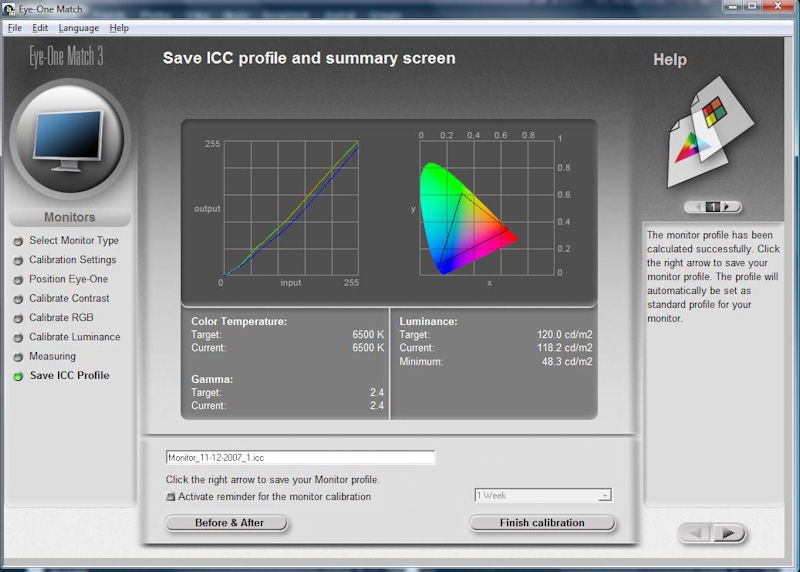
Task: Open the Language menu
Action: tap(79, 28)
